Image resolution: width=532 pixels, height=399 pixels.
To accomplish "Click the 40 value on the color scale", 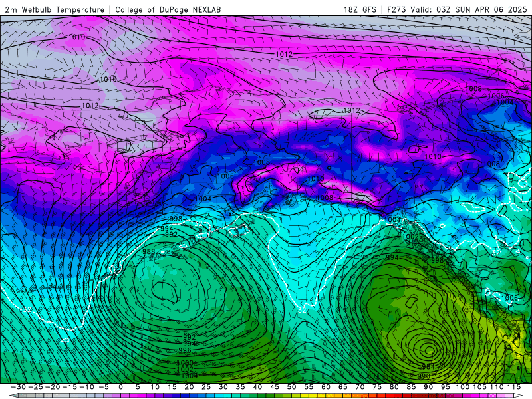I will point(257,387).
